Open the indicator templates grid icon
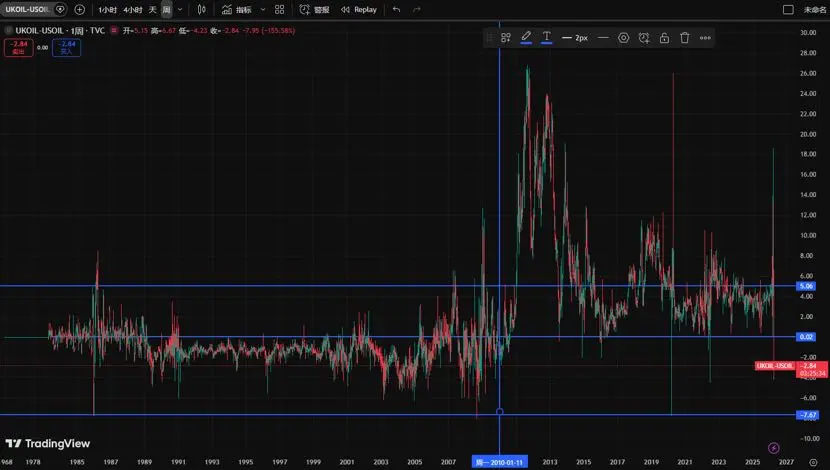830x470 pixels. click(279, 10)
